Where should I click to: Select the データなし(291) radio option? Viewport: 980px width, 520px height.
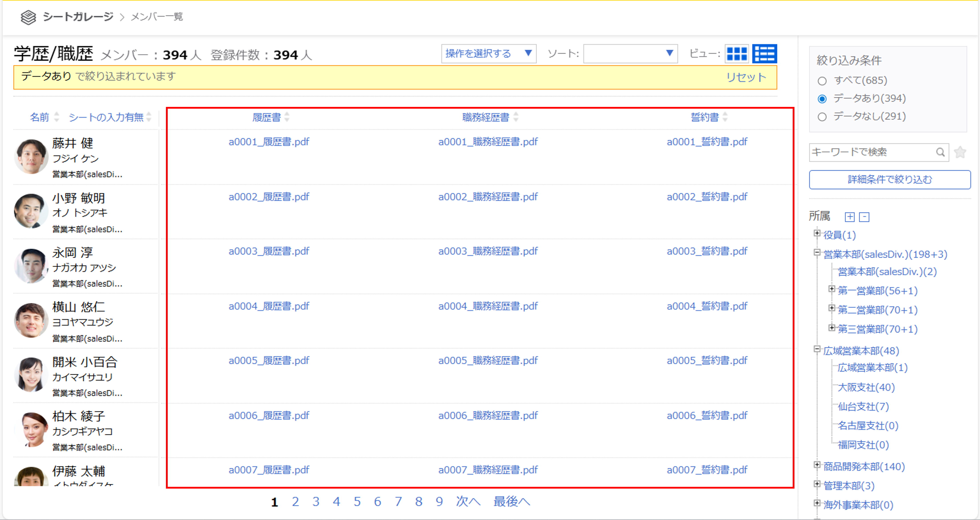(822, 117)
